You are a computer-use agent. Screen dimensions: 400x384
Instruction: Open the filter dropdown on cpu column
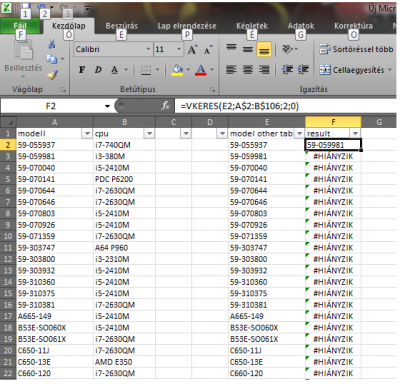coord(149,134)
